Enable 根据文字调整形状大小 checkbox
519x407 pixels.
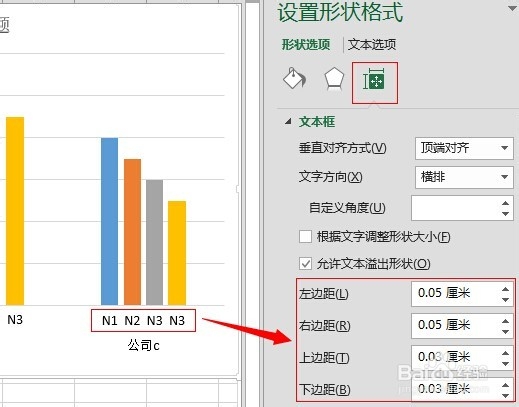[306, 237]
